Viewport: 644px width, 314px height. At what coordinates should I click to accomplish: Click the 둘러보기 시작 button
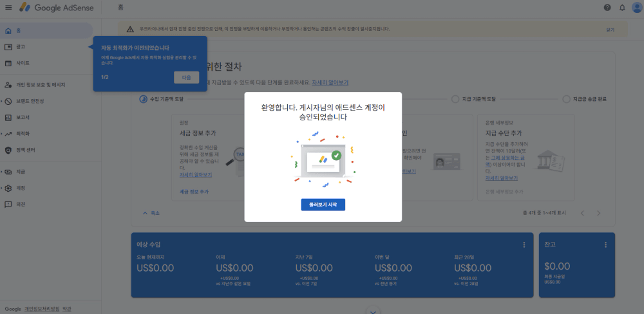[x=323, y=205]
